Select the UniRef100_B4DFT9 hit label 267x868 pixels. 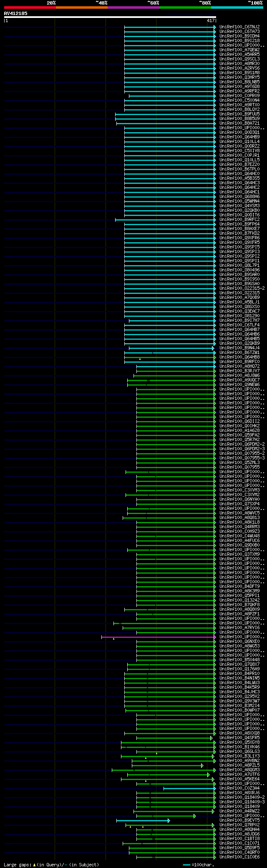tap(239, 587)
